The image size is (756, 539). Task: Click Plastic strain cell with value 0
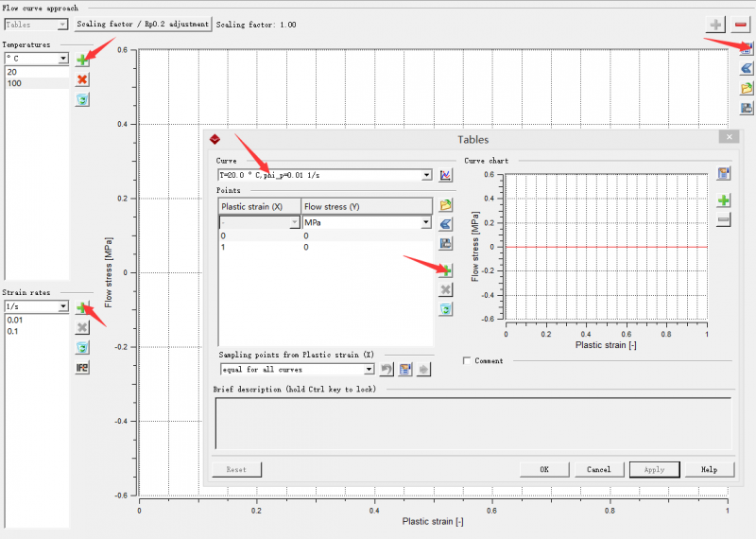coord(260,236)
